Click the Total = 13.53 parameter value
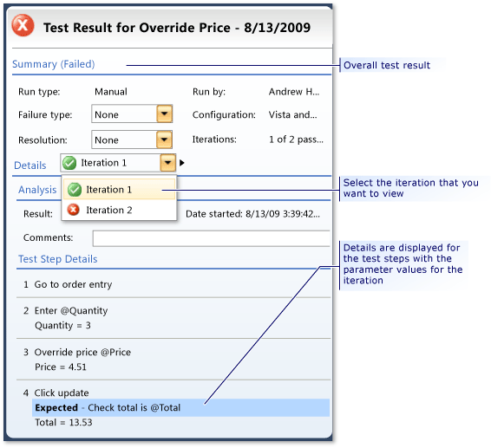Viewport: 491px width, 448px height. (x=63, y=423)
